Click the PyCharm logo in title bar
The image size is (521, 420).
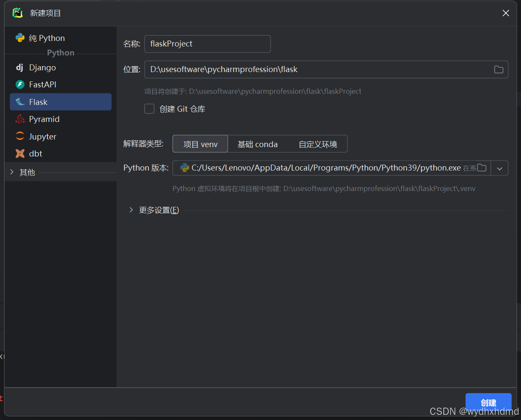pyautogui.click(x=17, y=13)
